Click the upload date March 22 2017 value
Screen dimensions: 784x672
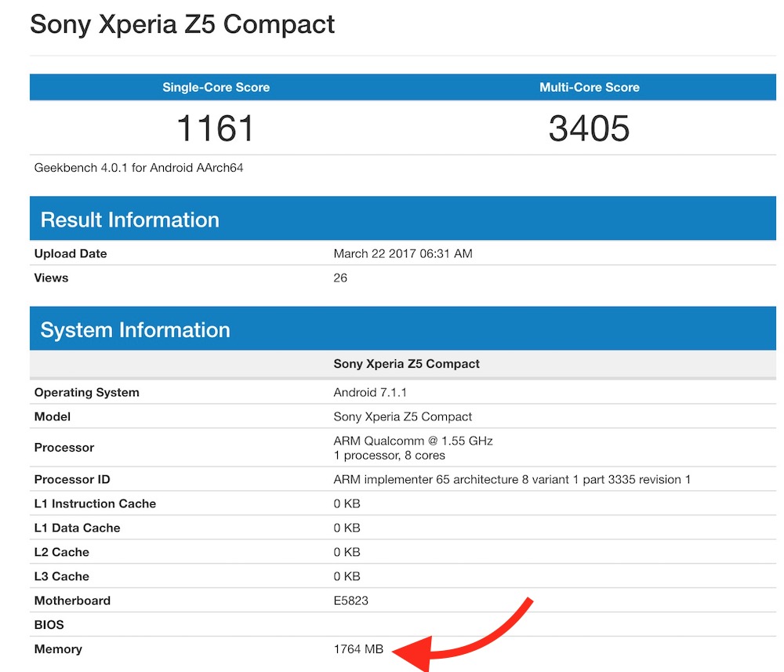click(403, 253)
